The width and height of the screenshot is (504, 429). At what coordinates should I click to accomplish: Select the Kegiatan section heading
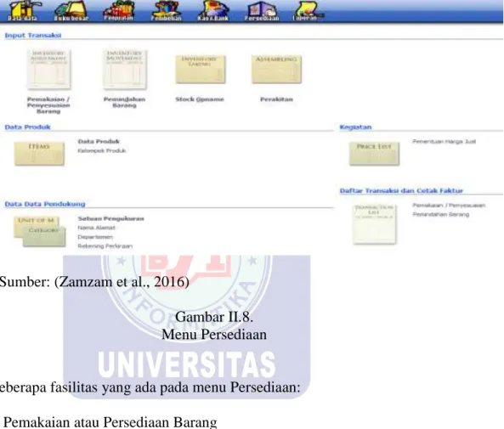[355, 127]
